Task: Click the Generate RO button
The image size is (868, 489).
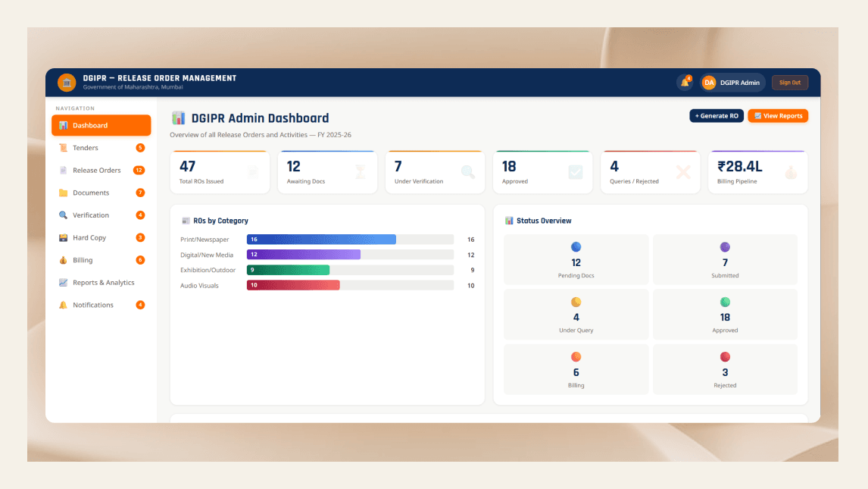Action: pyautogui.click(x=717, y=116)
